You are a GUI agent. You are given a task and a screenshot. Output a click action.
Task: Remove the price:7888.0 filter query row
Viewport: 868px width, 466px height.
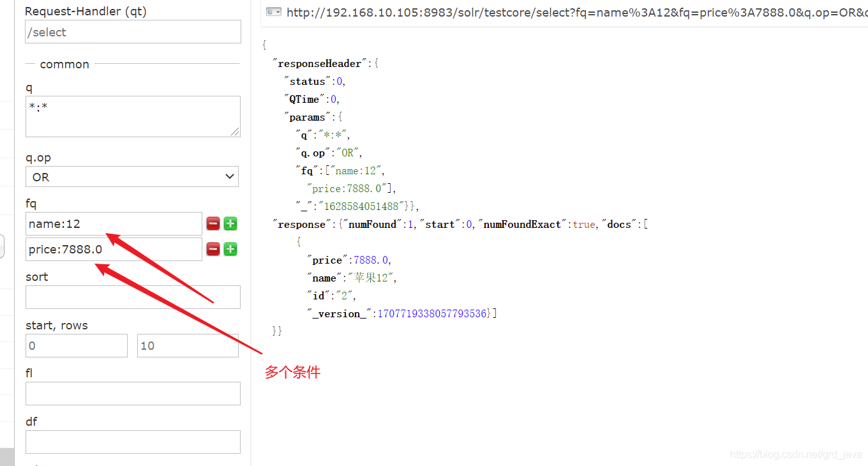point(213,249)
